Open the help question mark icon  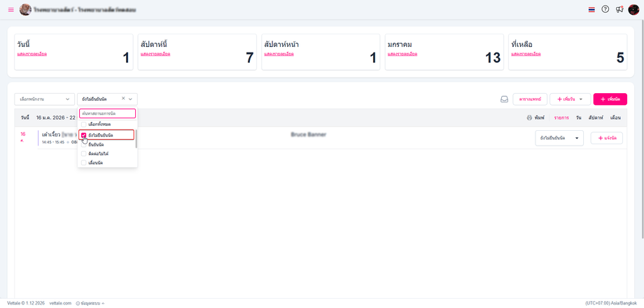(x=605, y=9)
